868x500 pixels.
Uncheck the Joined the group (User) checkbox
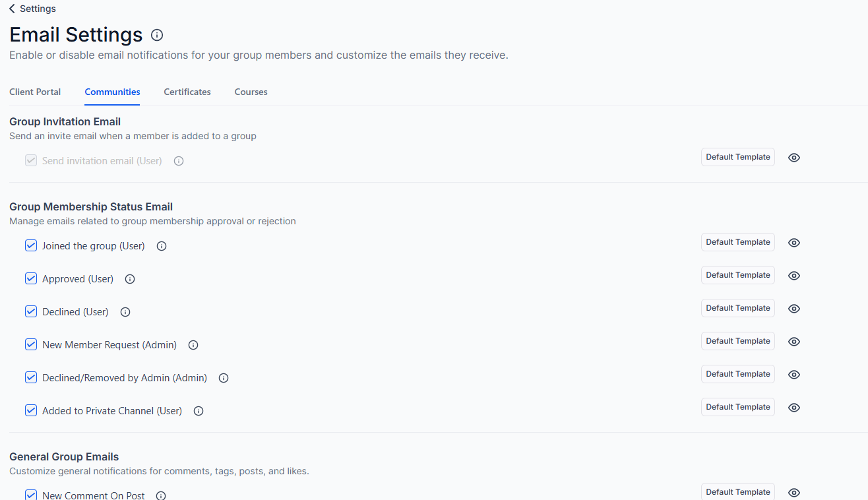31,245
